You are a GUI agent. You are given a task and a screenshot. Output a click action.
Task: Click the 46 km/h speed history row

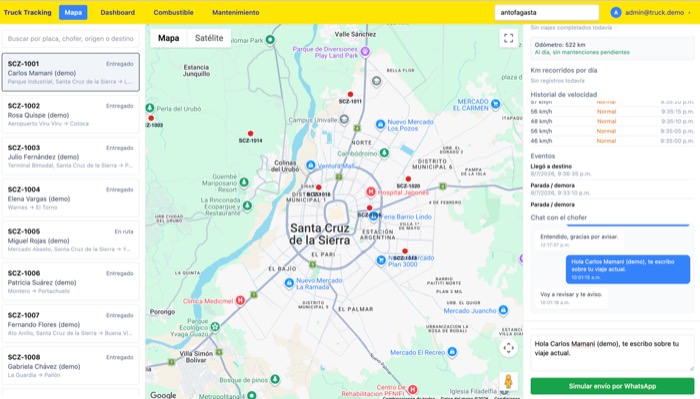612,141
